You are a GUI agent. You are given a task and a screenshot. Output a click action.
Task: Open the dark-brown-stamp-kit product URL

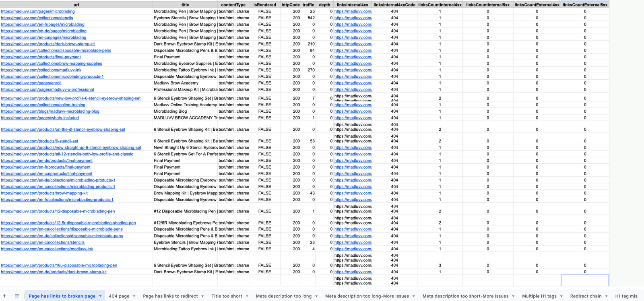[48, 44]
